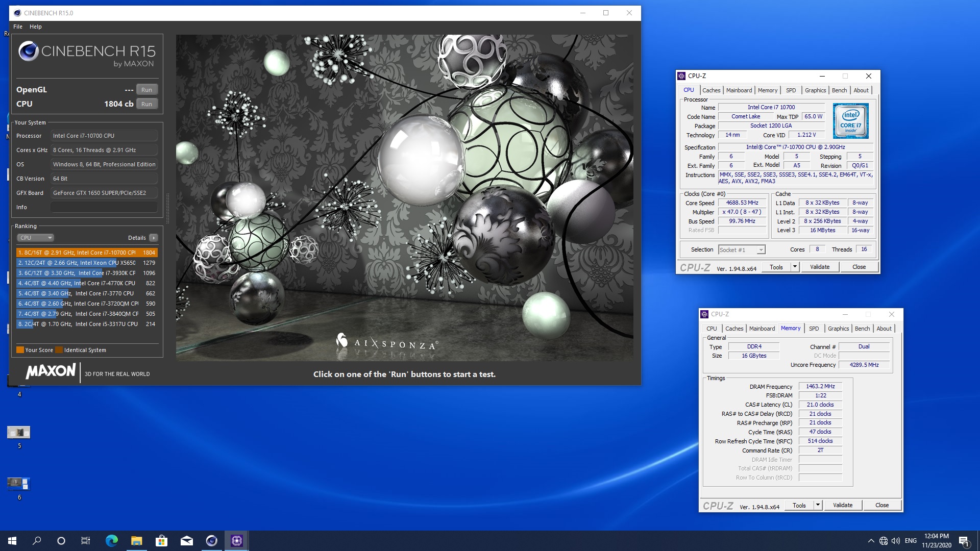Viewport: 980px width, 551px height.
Task: Click desktop thumbnail icon labeled 5
Action: (x=19, y=433)
